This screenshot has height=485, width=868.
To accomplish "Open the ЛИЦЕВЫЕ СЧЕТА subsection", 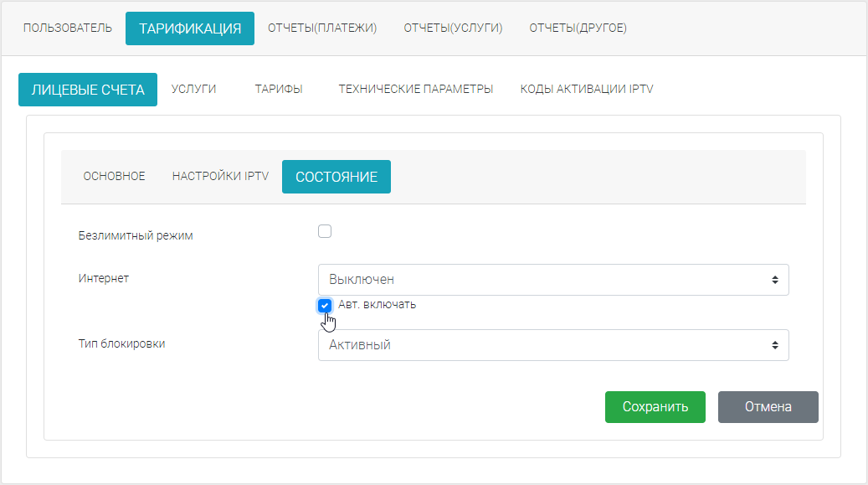I will tap(87, 89).
